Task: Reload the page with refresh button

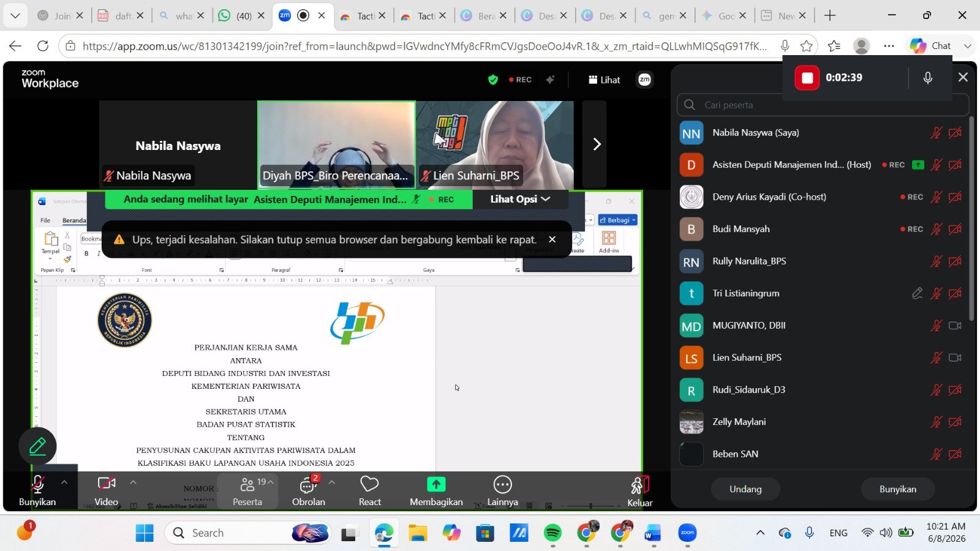Action: coord(43,46)
